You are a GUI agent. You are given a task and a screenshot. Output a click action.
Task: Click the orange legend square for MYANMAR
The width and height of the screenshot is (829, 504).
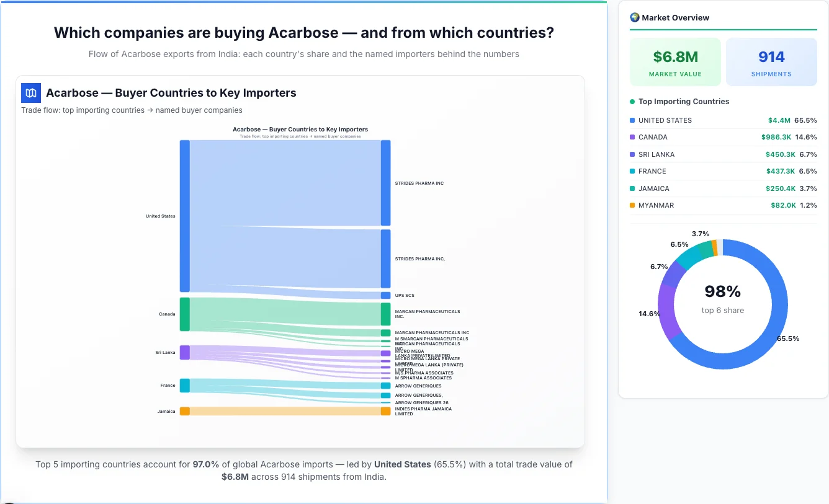(x=631, y=205)
